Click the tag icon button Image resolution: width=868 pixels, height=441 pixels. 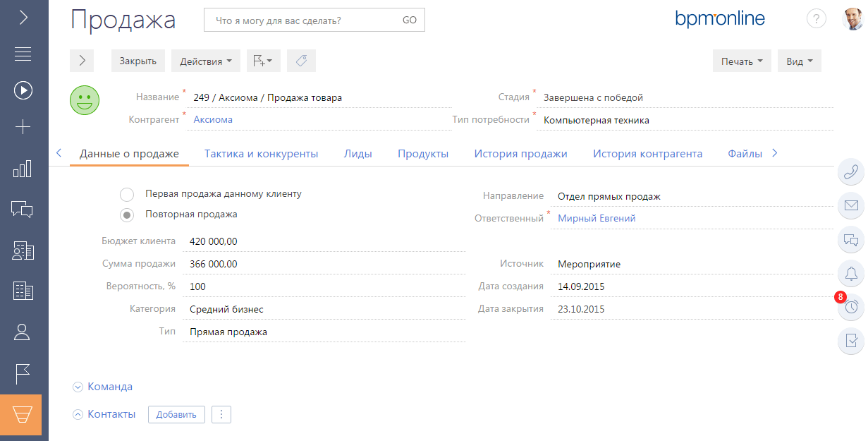click(x=301, y=61)
